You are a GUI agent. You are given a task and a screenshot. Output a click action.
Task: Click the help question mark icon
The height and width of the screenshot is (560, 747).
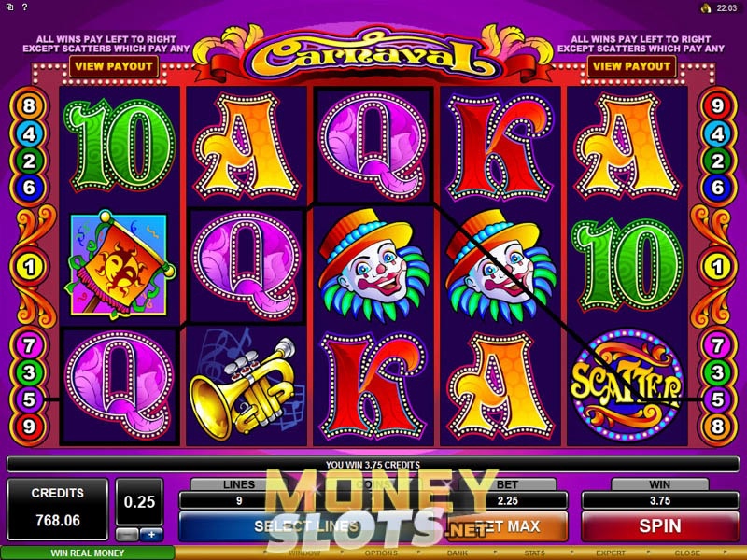pos(25,7)
